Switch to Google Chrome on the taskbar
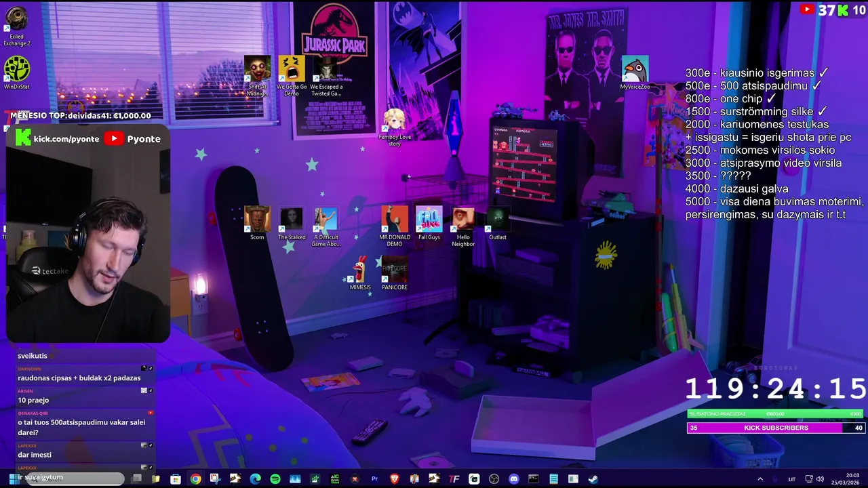This screenshot has width=868, height=488. click(x=195, y=479)
